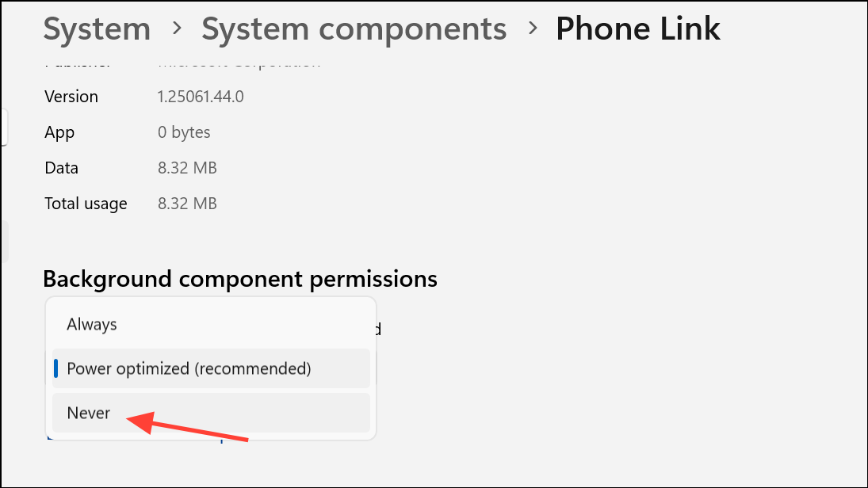Click the 0 bytes App size value
Viewport: 868px width, 488px height.
[184, 132]
